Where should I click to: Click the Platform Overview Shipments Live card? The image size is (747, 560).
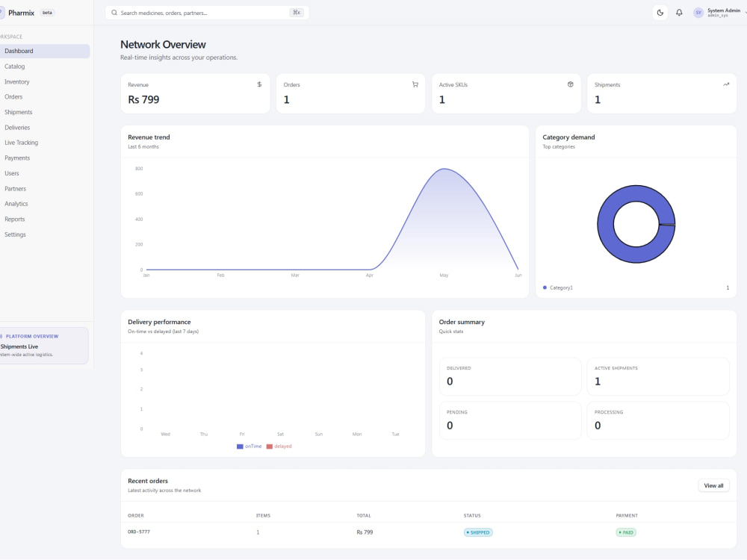(x=43, y=346)
